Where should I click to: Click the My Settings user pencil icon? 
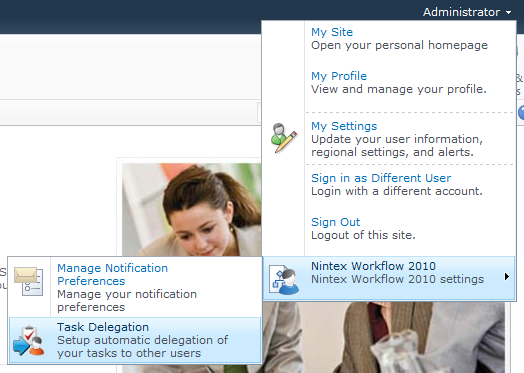pyautogui.click(x=283, y=138)
